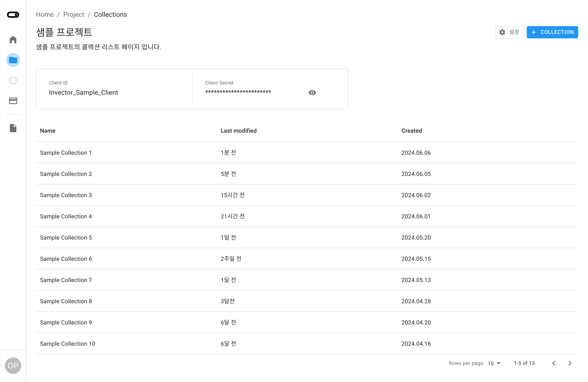
Task: Click the 1분 전 last modified cell
Action: click(228, 153)
